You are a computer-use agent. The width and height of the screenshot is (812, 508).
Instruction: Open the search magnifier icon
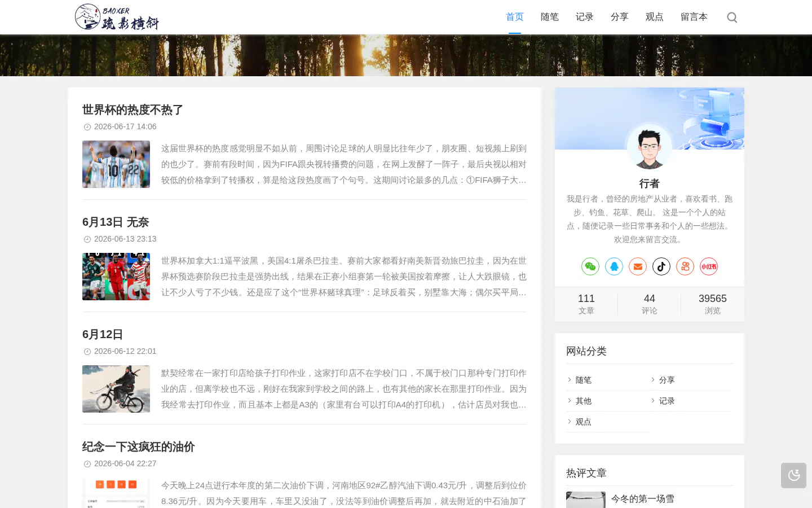point(732,17)
